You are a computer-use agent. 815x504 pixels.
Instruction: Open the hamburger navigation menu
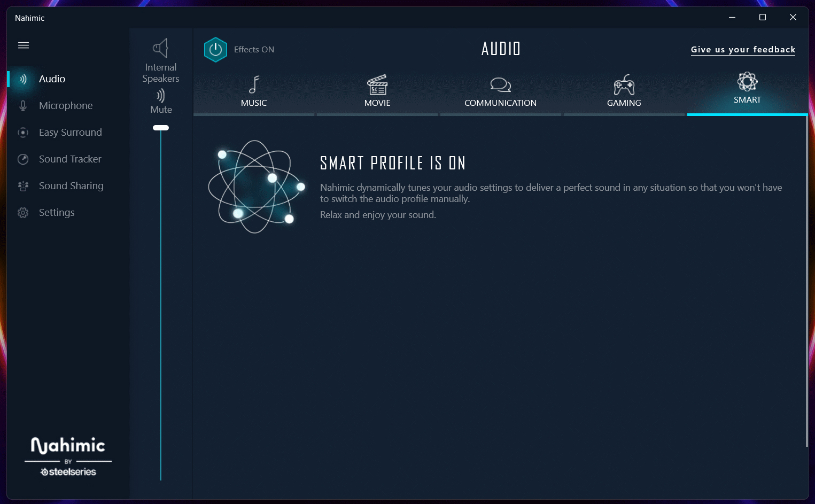pyautogui.click(x=24, y=45)
